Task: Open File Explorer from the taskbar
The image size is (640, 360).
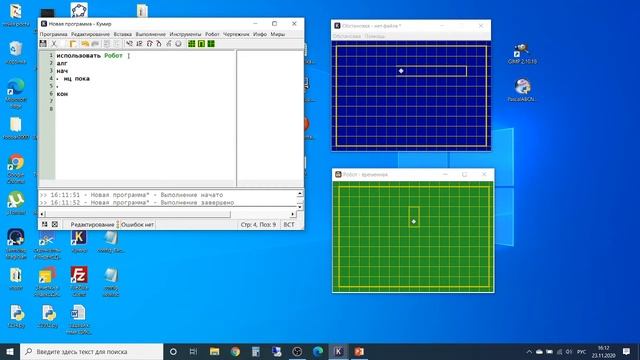Action: (214, 351)
